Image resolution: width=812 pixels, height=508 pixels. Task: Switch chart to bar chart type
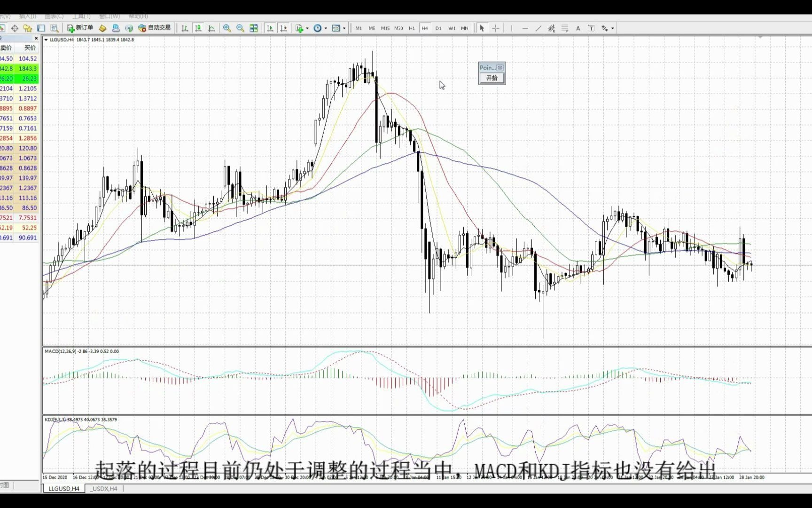click(185, 28)
